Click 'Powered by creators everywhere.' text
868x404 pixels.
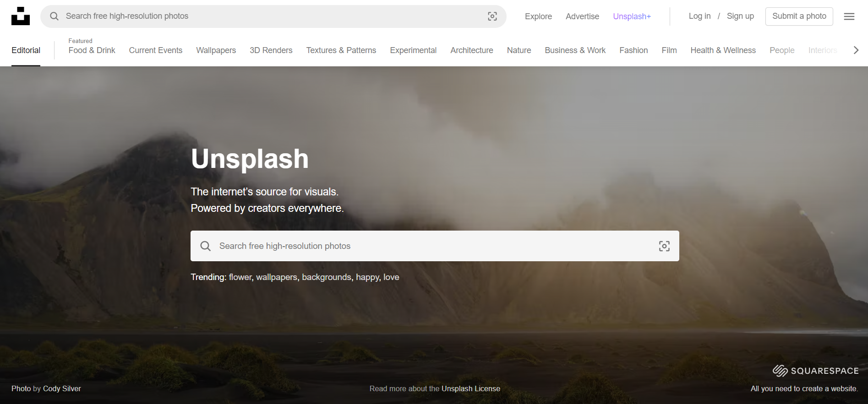(267, 208)
